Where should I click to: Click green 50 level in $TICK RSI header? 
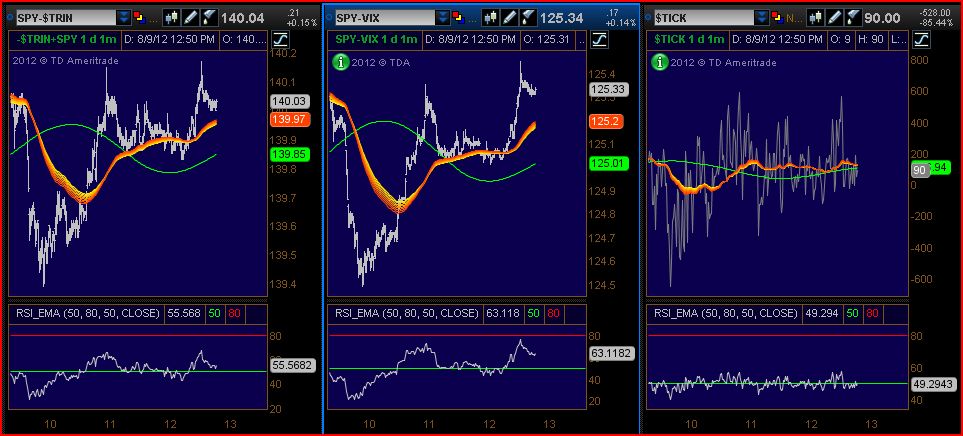tap(854, 313)
